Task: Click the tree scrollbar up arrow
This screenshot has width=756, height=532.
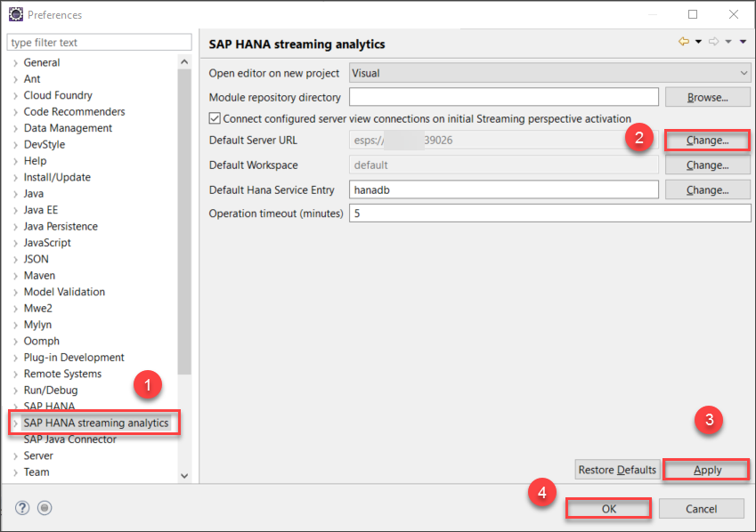Action: tap(184, 61)
